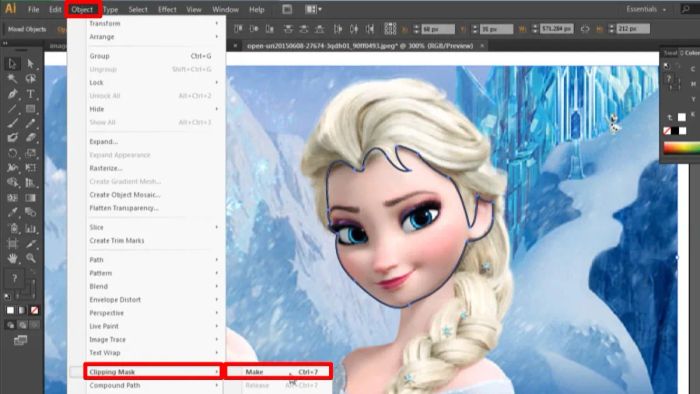Select the Zoom tool

[30, 258]
